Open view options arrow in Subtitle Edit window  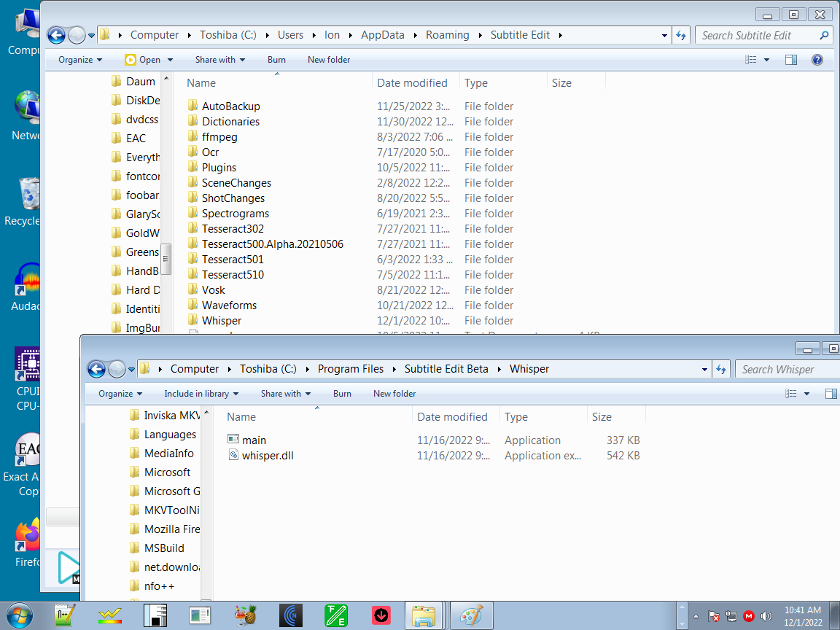[766, 60]
